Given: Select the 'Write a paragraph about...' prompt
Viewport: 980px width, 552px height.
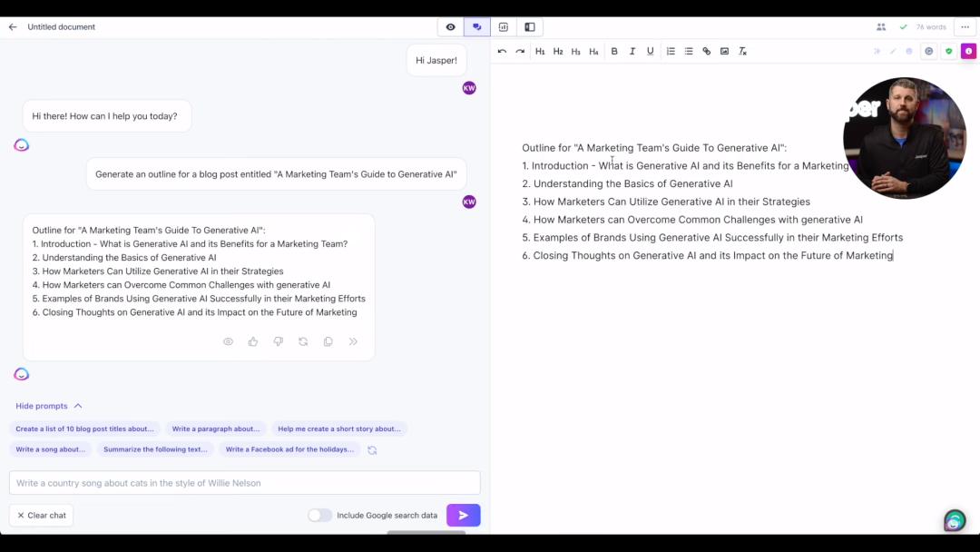Looking at the screenshot, I should pos(216,429).
